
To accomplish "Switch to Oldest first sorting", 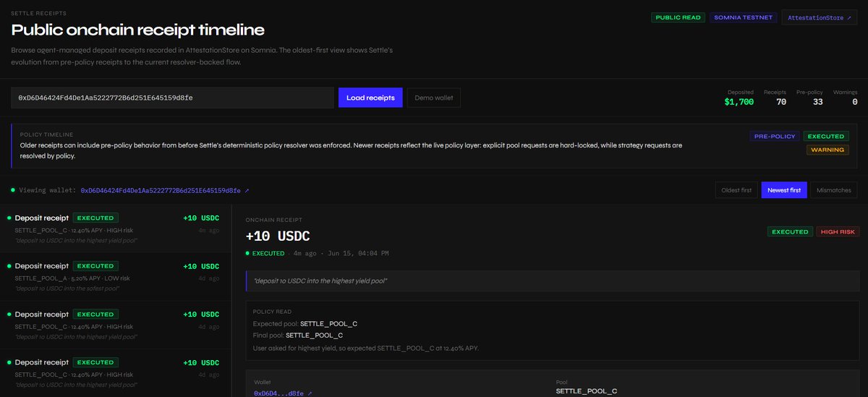I will [x=736, y=190].
